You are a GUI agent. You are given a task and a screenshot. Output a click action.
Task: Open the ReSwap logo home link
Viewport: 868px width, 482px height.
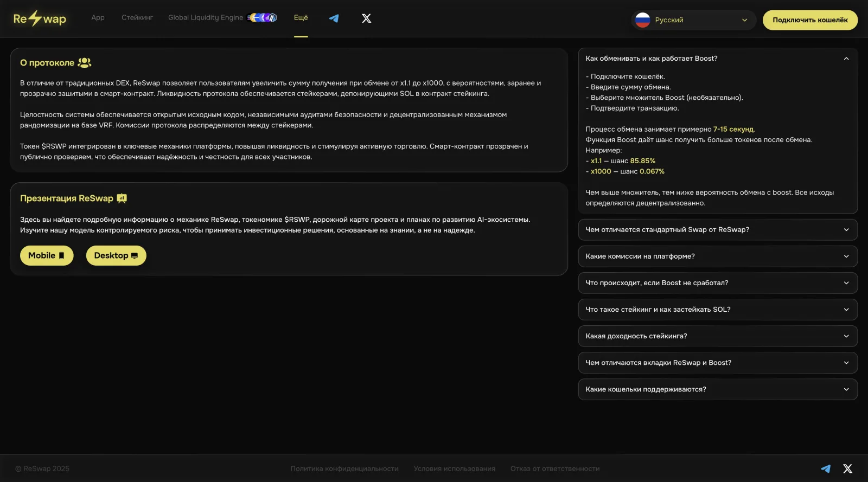[40, 18]
